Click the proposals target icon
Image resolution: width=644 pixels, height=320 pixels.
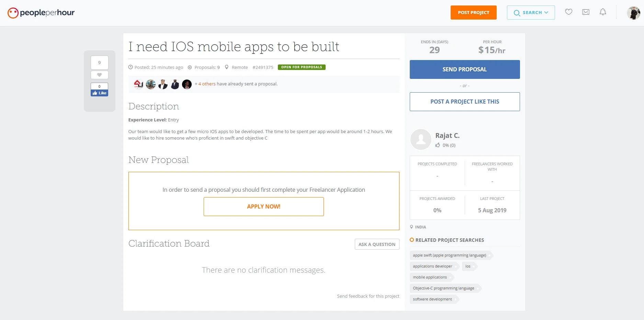click(x=190, y=67)
